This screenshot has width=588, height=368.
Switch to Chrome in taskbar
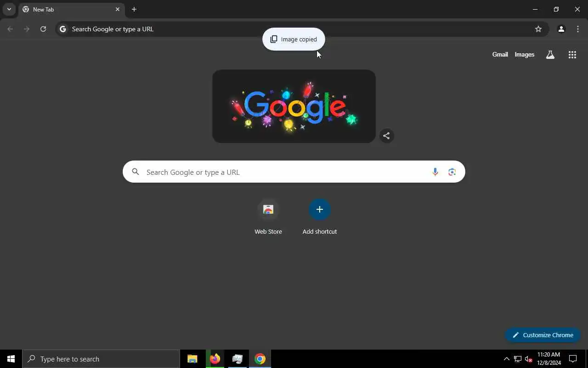point(260,359)
